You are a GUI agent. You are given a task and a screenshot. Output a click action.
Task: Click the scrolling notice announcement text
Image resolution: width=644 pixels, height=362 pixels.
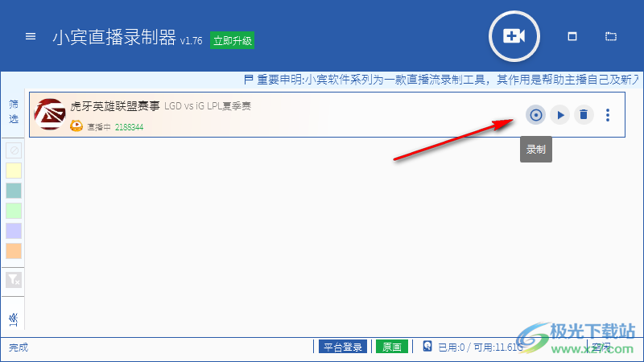tap(448, 80)
